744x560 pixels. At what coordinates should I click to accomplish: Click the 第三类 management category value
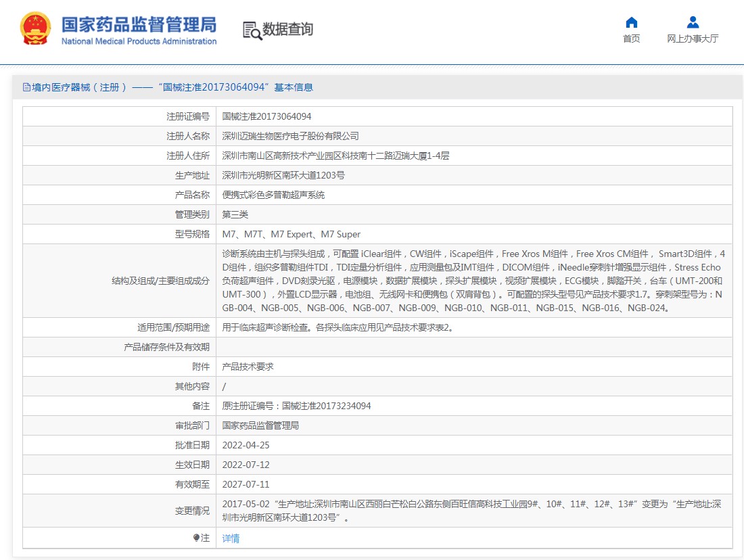[x=235, y=214]
